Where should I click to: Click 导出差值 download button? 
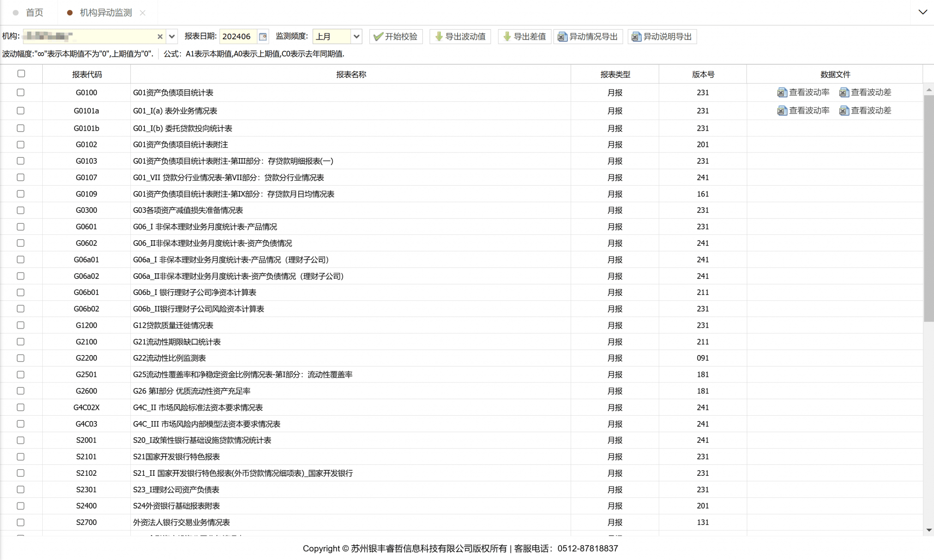click(524, 36)
